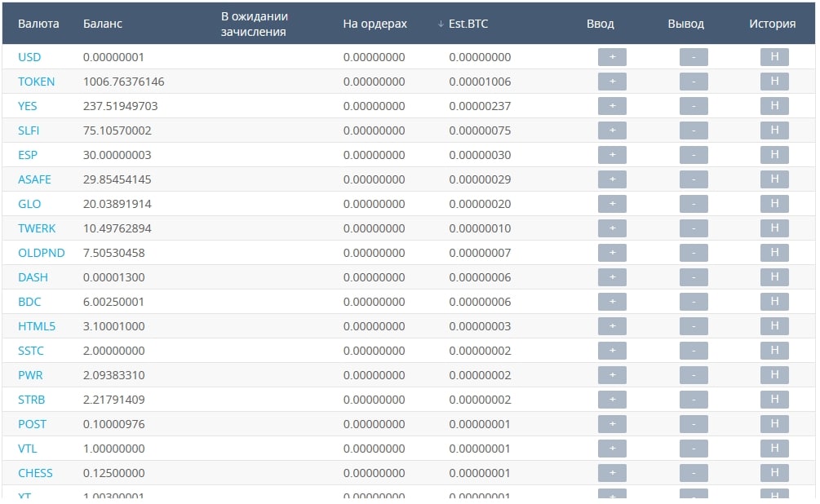
Task: Select the balance value 1006.76376146
Action: 123,82
